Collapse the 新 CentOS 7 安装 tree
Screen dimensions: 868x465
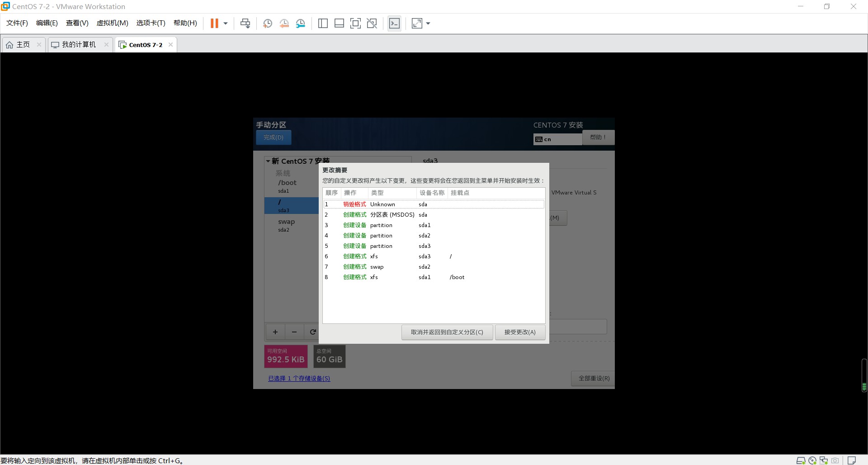268,161
